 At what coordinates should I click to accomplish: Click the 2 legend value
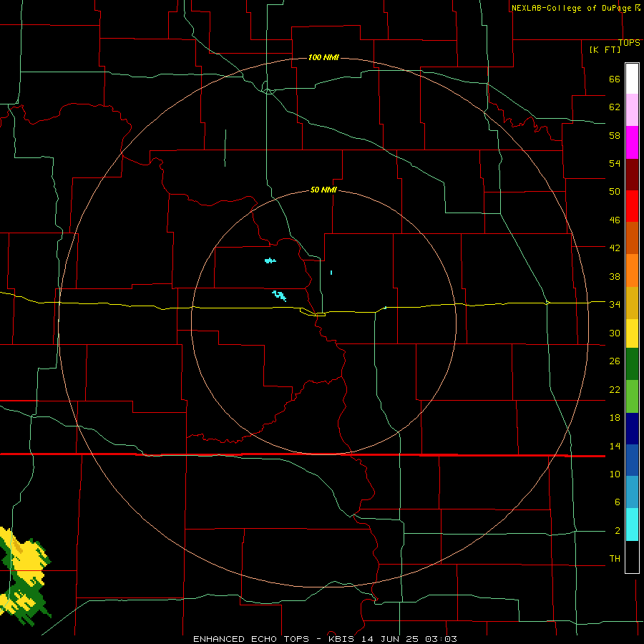(617, 531)
